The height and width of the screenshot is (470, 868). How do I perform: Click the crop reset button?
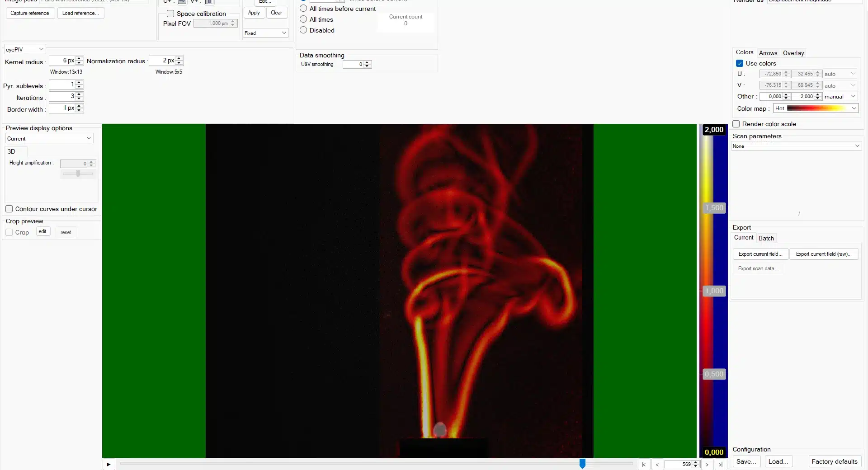(x=66, y=232)
